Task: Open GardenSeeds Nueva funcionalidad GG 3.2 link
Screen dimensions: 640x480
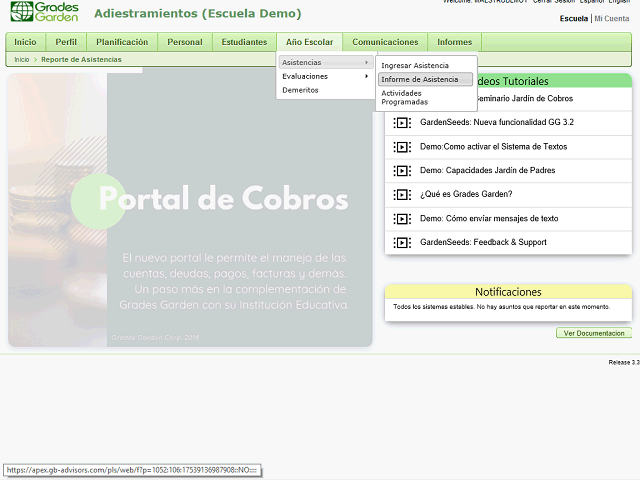Action: click(497, 122)
